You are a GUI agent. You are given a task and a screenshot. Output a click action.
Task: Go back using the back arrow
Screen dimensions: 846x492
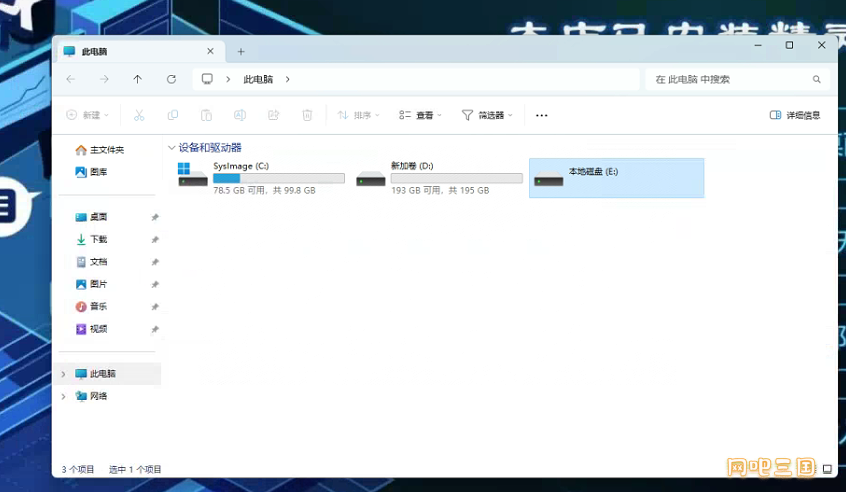click(71, 79)
